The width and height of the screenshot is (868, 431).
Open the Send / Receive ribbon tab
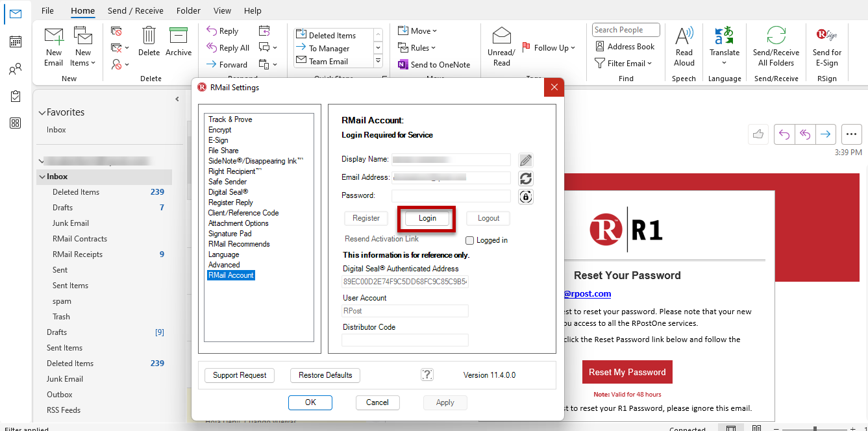click(136, 10)
